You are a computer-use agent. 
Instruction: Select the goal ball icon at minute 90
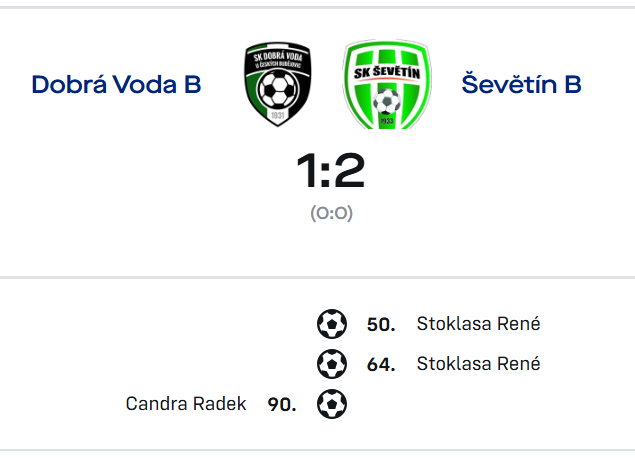332,404
